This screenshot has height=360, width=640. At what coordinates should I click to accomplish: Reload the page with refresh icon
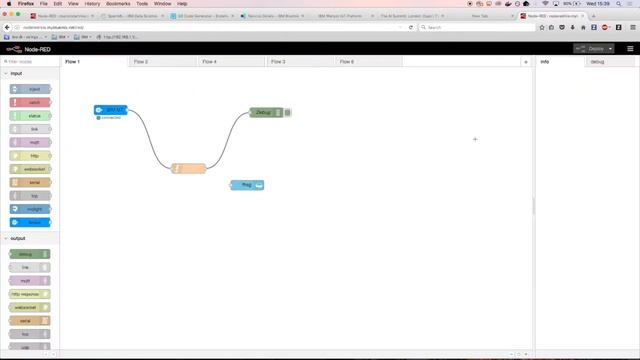[411, 27]
